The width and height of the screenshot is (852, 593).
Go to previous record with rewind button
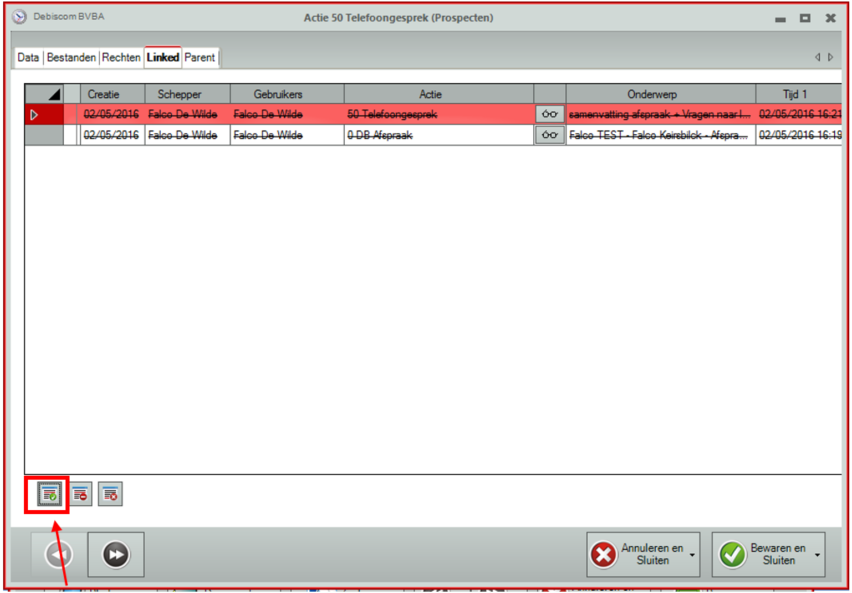click(59, 554)
